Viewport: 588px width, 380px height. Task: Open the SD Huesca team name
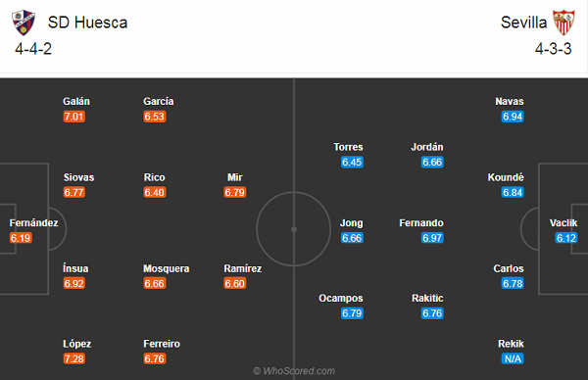tap(88, 23)
